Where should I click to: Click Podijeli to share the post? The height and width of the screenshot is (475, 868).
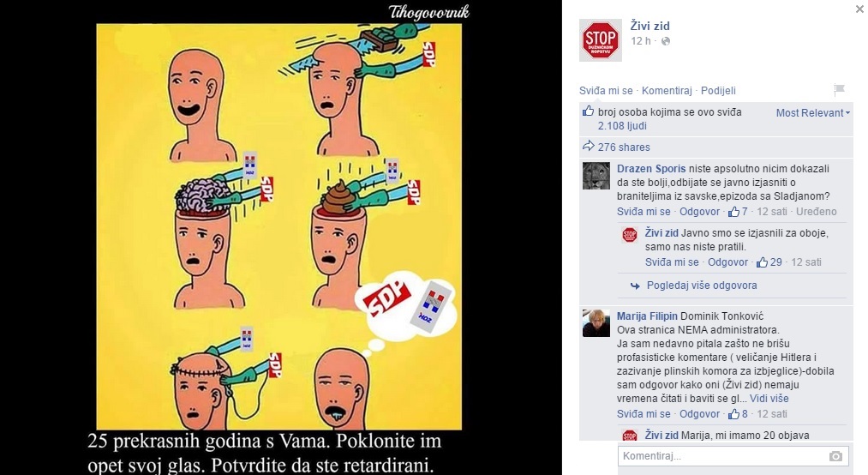[718, 91]
